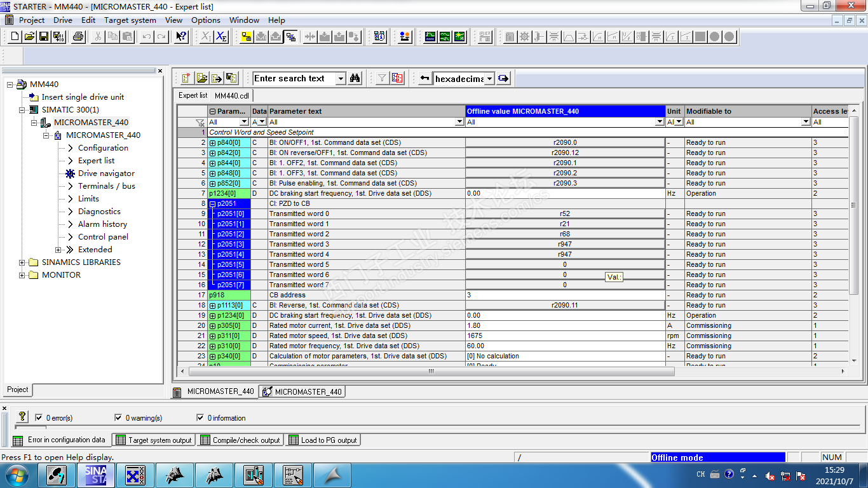Edit the CB address value field
Viewport: 868px width, 488px height.
click(x=565, y=295)
